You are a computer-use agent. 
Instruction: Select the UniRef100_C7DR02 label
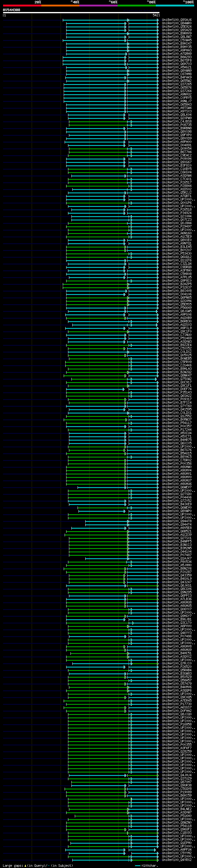point(177,460)
